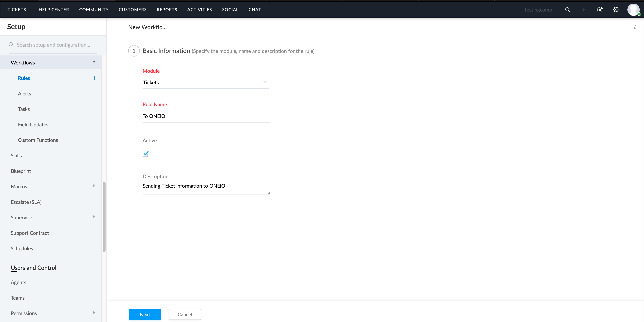Click the info icon beside New Workflow
This screenshot has width=644, height=322.
click(x=635, y=27)
